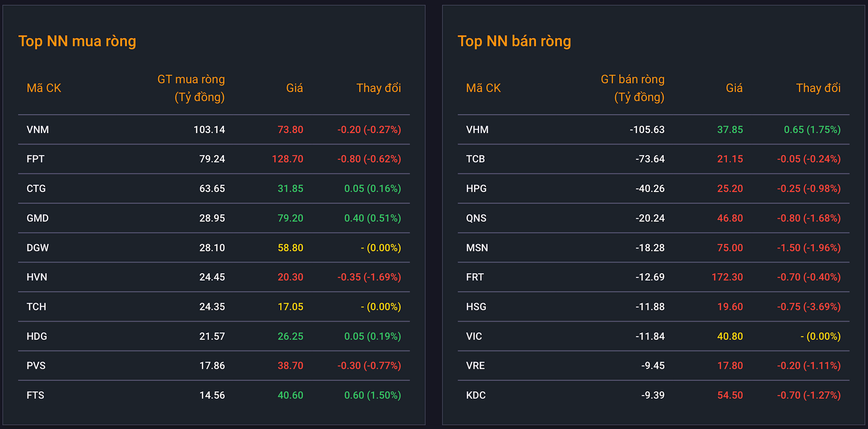The height and width of the screenshot is (429, 868).
Task: Click FRT ticker symbol
Action: (475, 277)
